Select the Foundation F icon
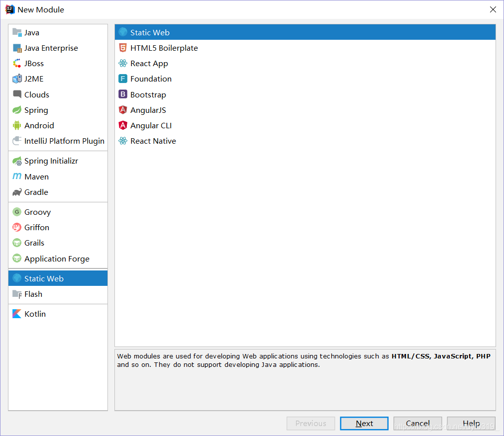The image size is (504, 436). pos(123,79)
